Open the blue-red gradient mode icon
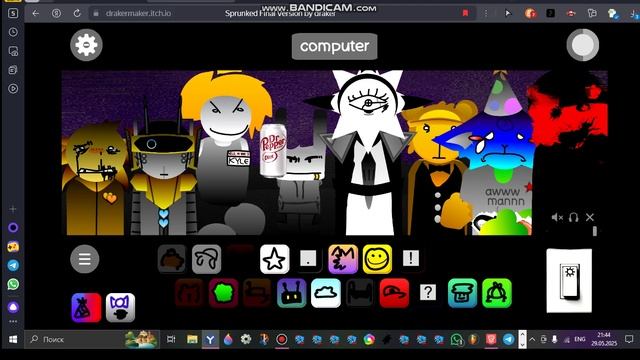 [x=86, y=307]
